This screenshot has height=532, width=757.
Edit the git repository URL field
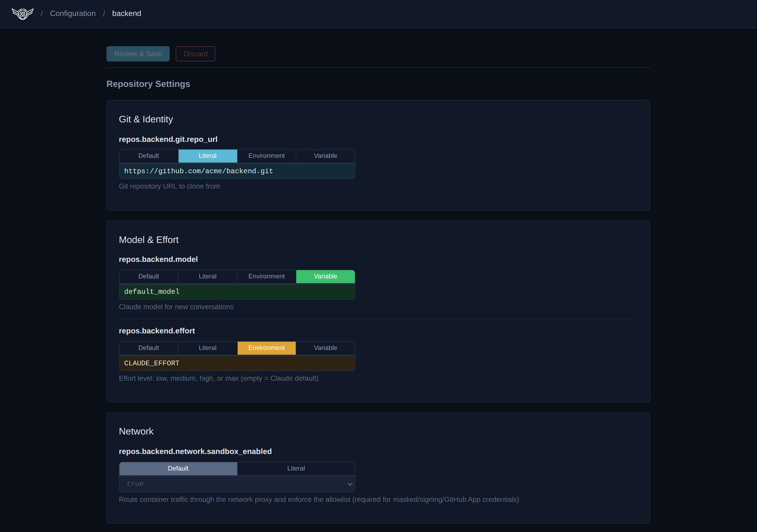tap(237, 171)
